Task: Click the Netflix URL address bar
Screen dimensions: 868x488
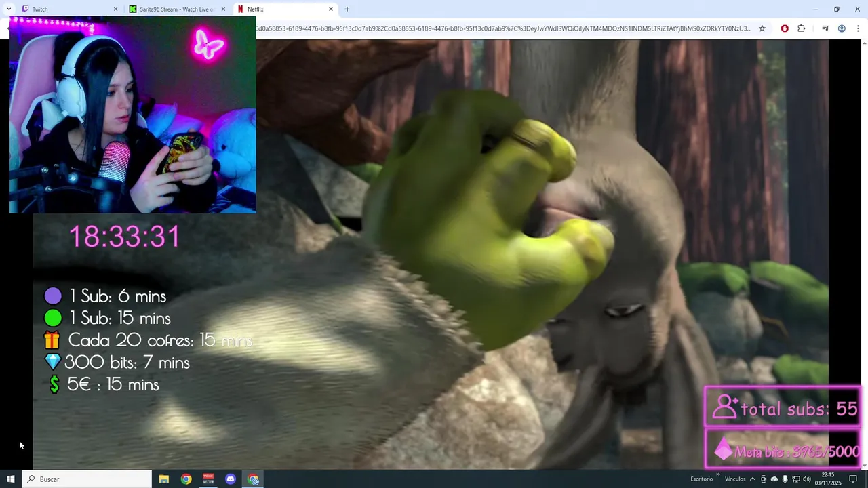Action: click(x=503, y=28)
